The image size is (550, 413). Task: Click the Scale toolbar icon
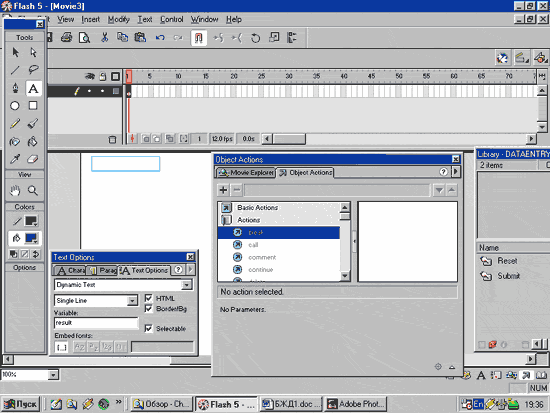[274, 38]
